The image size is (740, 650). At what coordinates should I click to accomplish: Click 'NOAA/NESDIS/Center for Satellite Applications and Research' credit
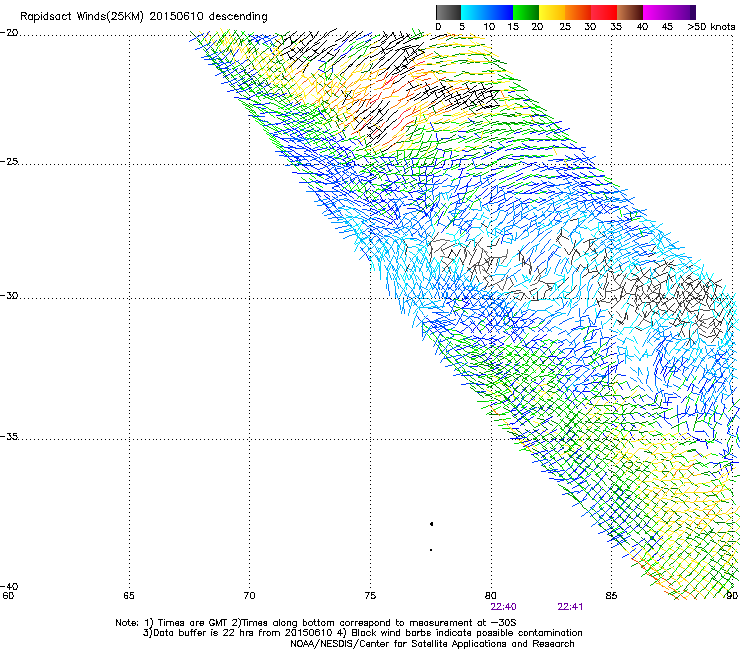432,644
